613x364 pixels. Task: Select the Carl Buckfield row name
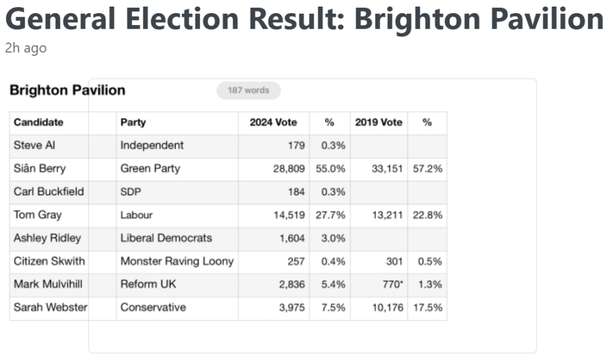pyautogui.click(x=49, y=192)
